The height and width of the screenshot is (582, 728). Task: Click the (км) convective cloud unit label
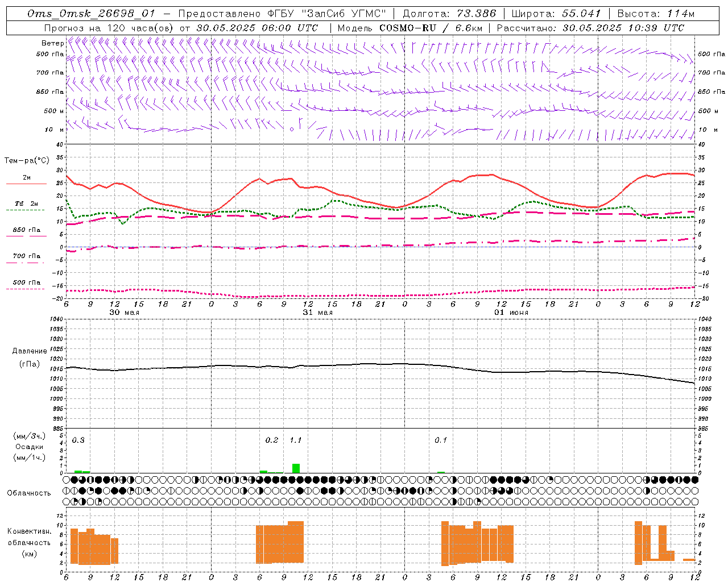[29, 554]
